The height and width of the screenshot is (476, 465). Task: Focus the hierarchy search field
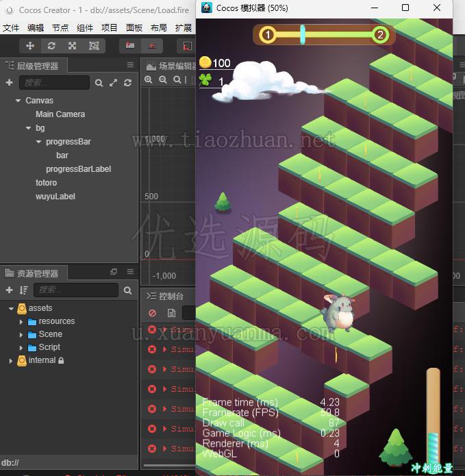point(54,83)
